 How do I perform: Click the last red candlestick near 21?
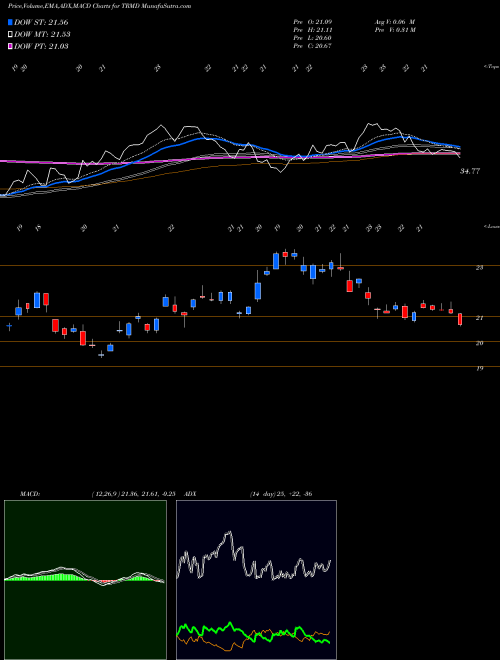460,319
